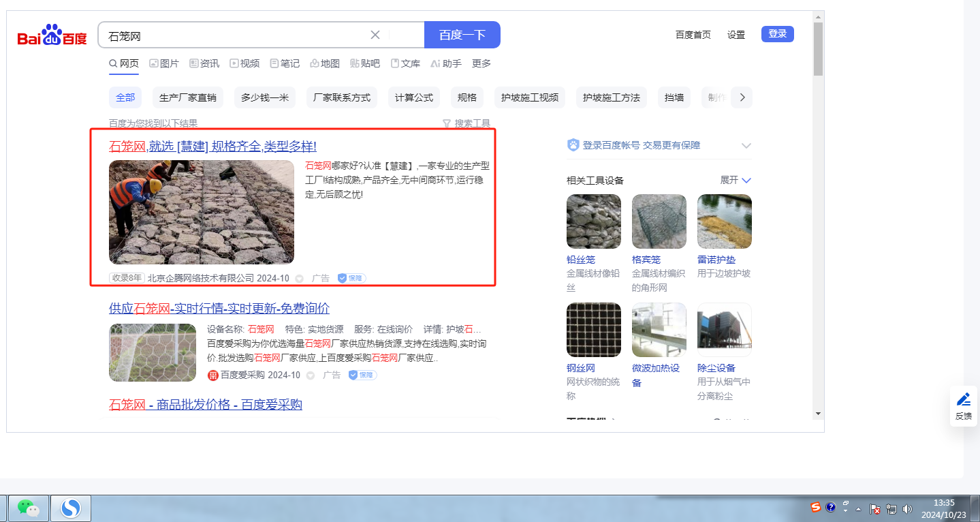Open the gabion workers photo thumbnail

202,212
